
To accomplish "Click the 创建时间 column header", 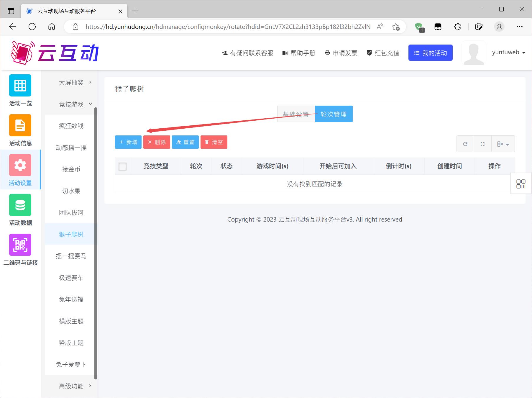I will click(449, 166).
